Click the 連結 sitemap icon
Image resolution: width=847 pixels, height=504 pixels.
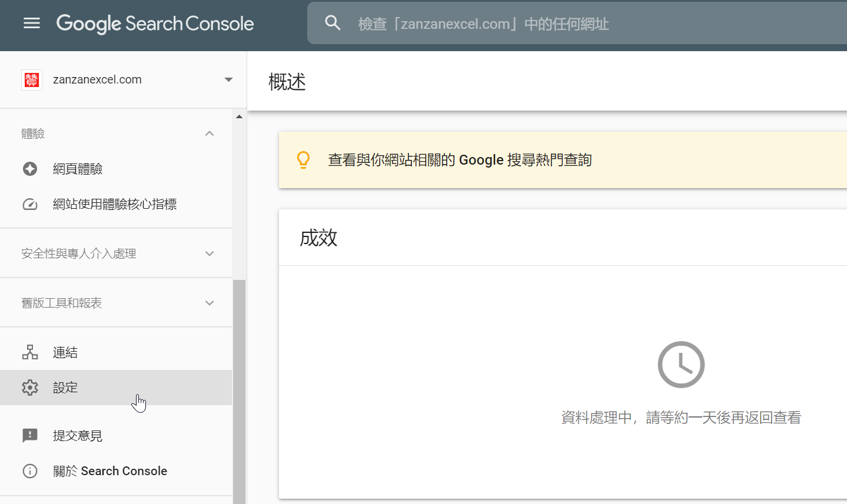(30, 352)
